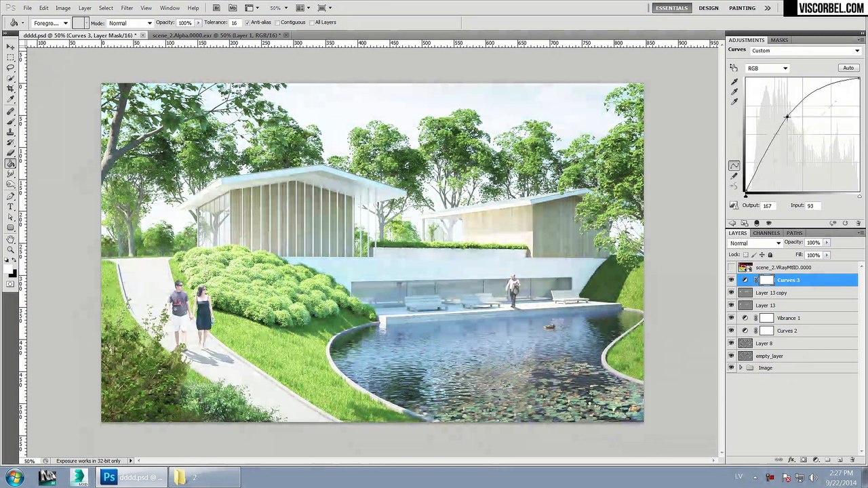Screen dimensions: 868x488
Task: Switch to the Design workspace
Action: (x=709, y=8)
